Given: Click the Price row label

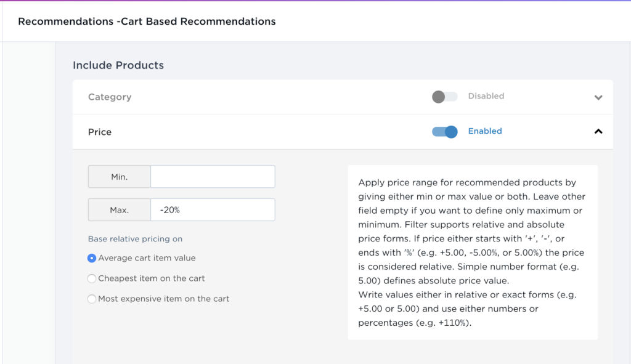Looking at the screenshot, I should (100, 132).
